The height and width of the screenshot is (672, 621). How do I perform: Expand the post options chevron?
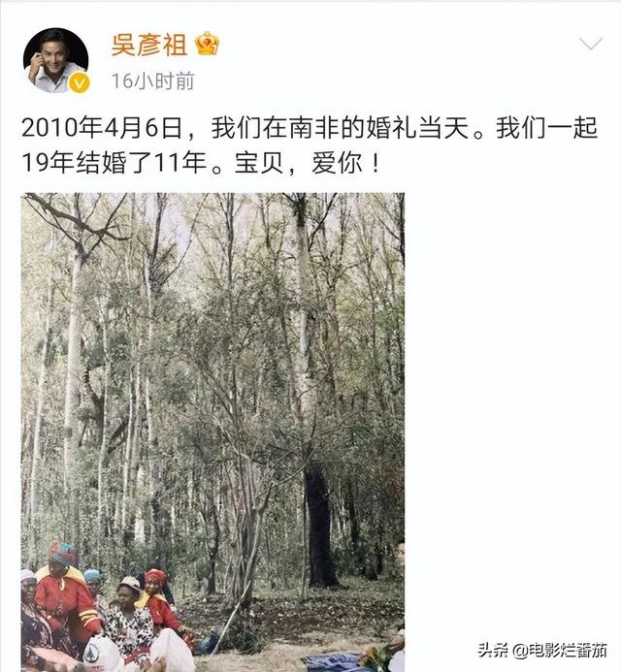pos(591,44)
